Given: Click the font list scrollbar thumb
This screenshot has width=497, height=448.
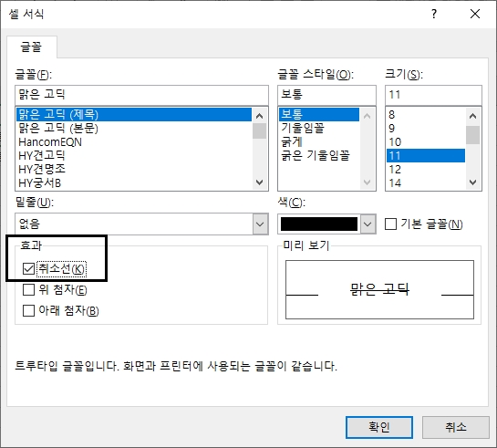Looking at the screenshot, I should coord(259,131).
